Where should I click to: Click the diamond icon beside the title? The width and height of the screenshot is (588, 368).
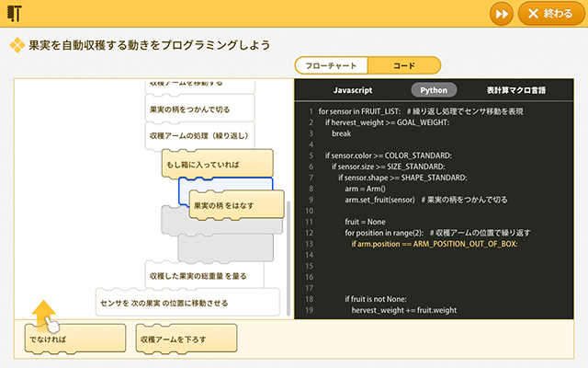point(17,43)
